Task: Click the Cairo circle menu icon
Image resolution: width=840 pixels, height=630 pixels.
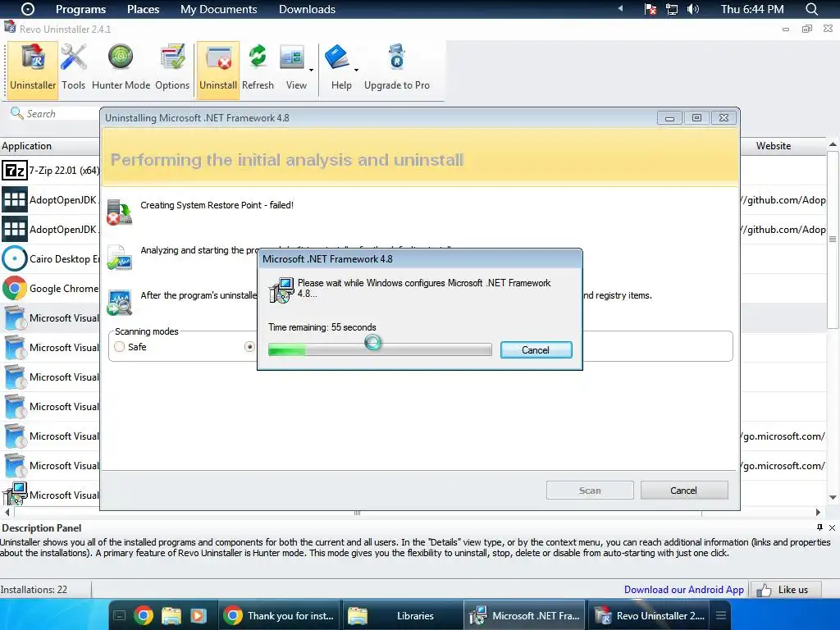Action: 27,9
